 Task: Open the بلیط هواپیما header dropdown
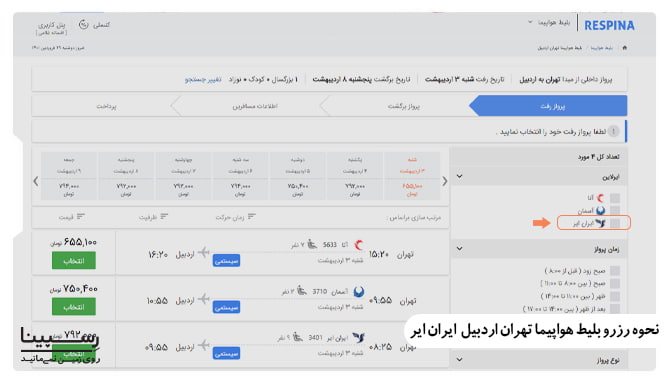coord(549,22)
